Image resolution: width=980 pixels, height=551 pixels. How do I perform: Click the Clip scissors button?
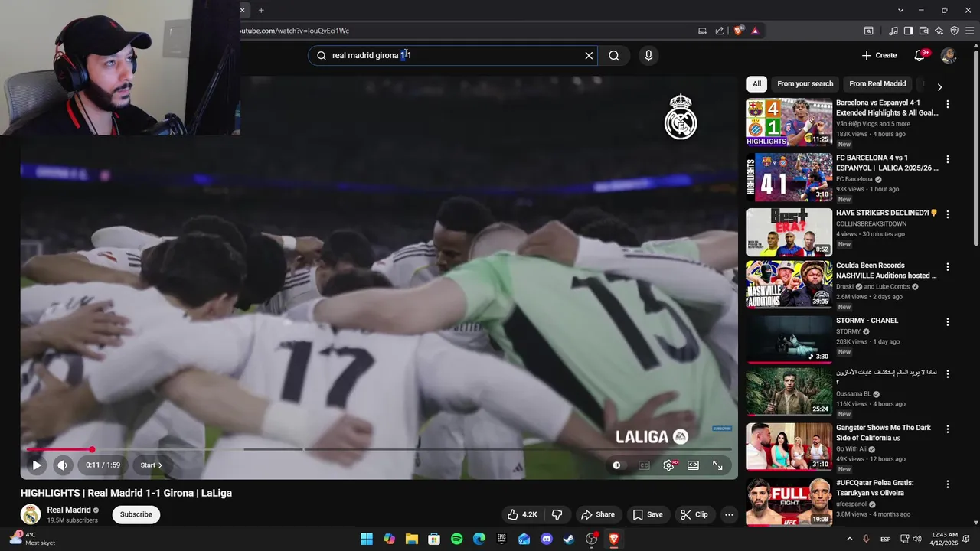point(694,514)
